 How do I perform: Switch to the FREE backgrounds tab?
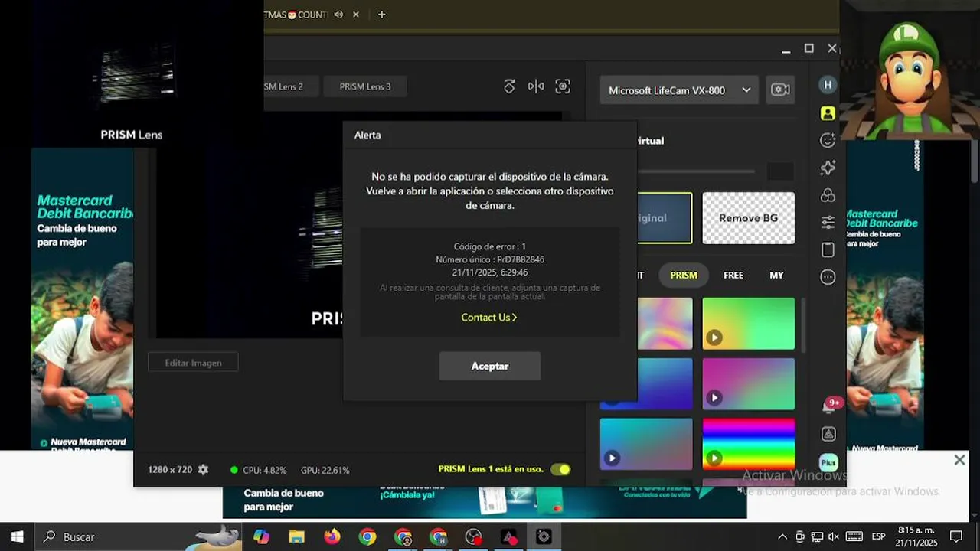click(x=733, y=275)
